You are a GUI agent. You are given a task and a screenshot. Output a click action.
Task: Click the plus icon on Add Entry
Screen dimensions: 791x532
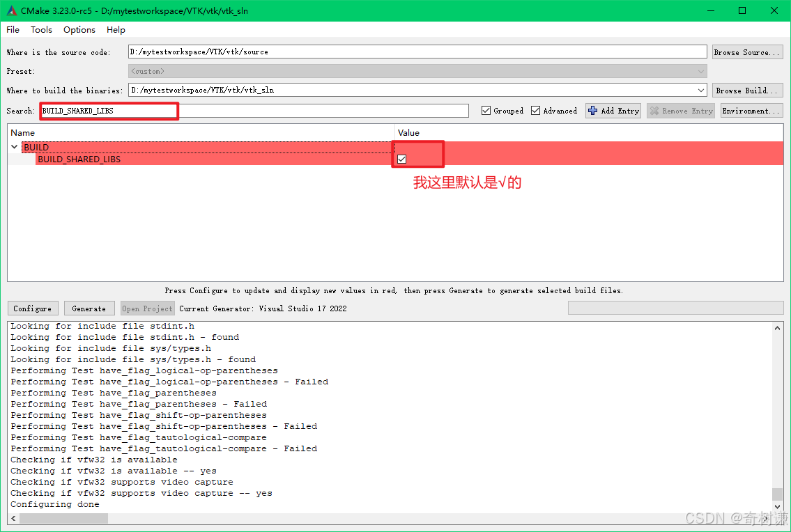593,111
